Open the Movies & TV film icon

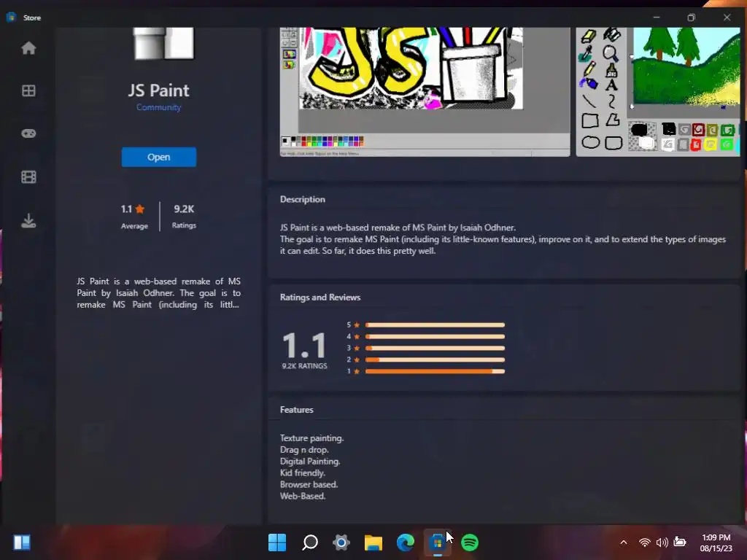pyautogui.click(x=28, y=177)
